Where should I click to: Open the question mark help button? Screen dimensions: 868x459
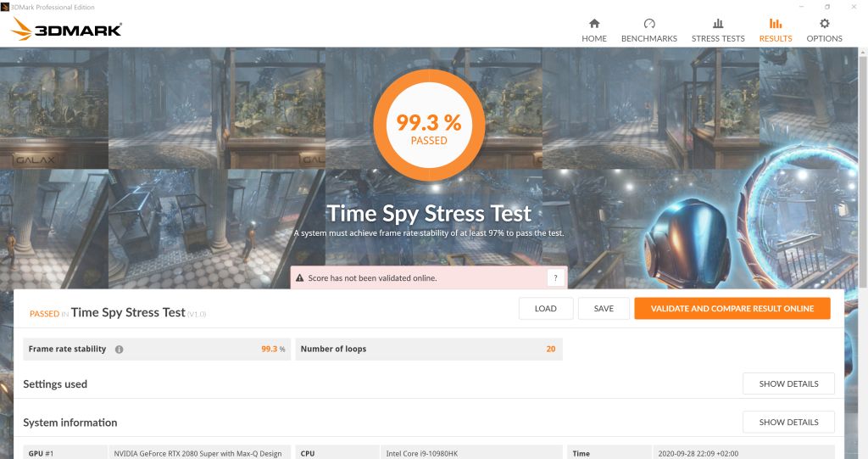point(556,277)
